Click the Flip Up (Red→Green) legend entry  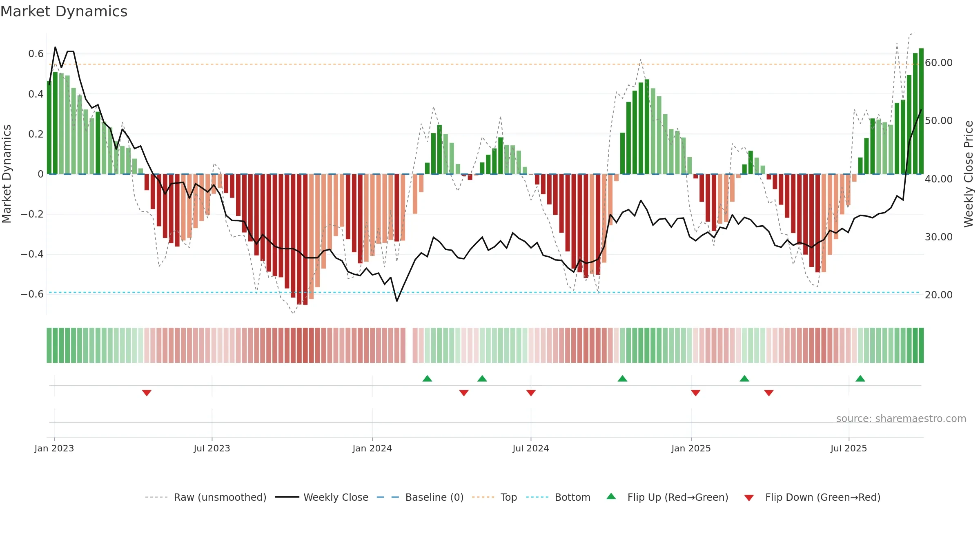pos(667,497)
